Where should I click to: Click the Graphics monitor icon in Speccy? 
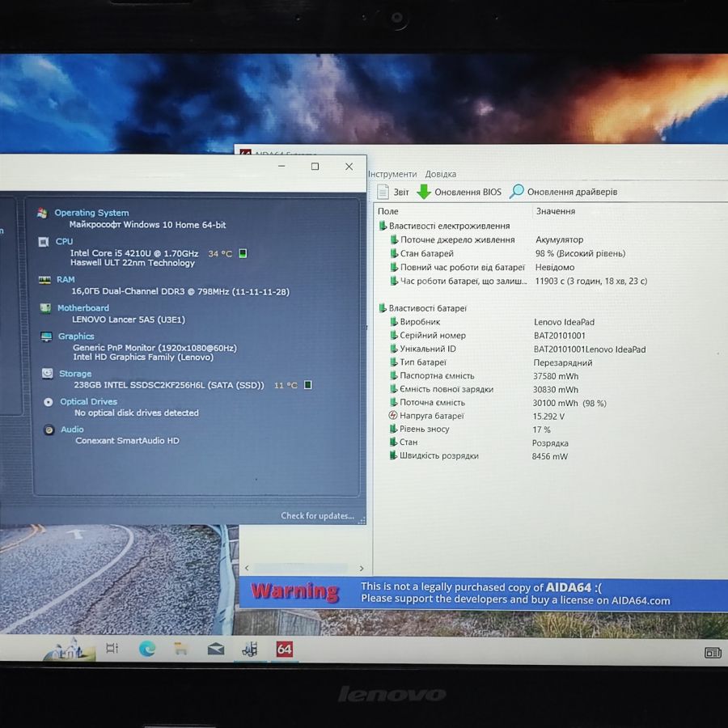pos(46,336)
